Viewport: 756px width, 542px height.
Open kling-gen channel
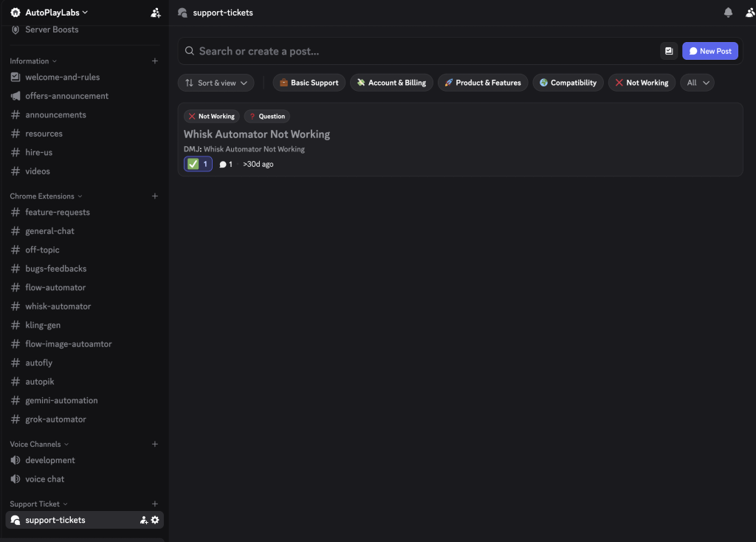point(84,325)
